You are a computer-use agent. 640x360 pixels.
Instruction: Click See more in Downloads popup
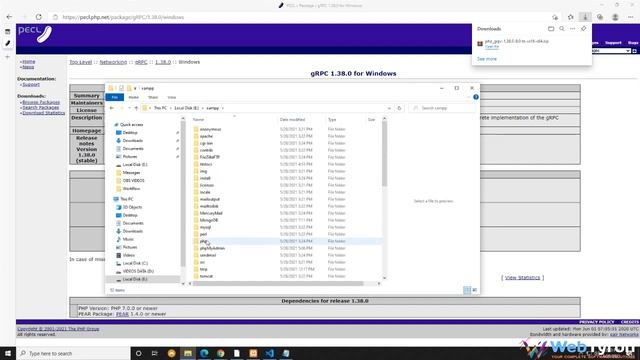pos(487,59)
